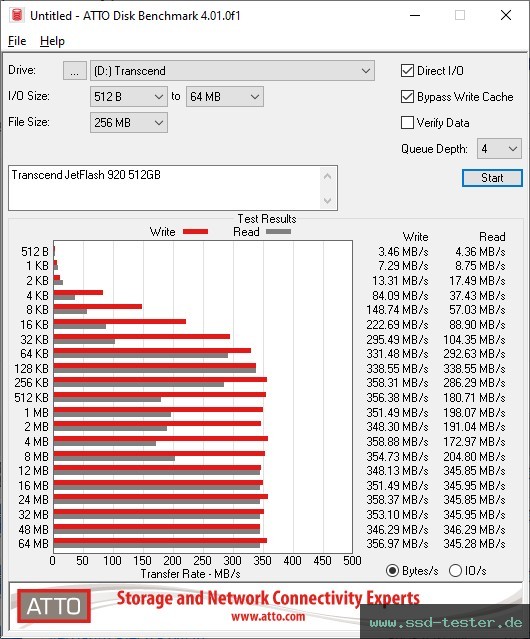This screenshot has width=530, height=639.
Task: Open the Help menu
Action: pos(52,41)
